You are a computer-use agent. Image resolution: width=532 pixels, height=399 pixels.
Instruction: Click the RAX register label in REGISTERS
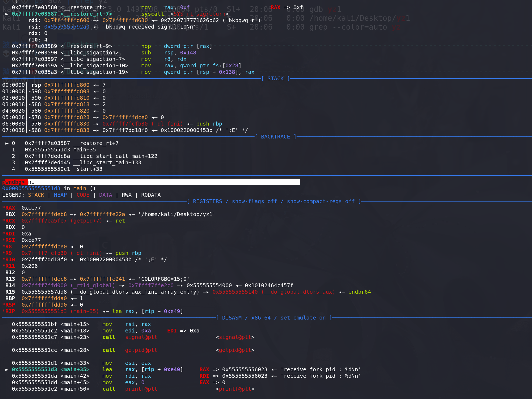point(10,208)
